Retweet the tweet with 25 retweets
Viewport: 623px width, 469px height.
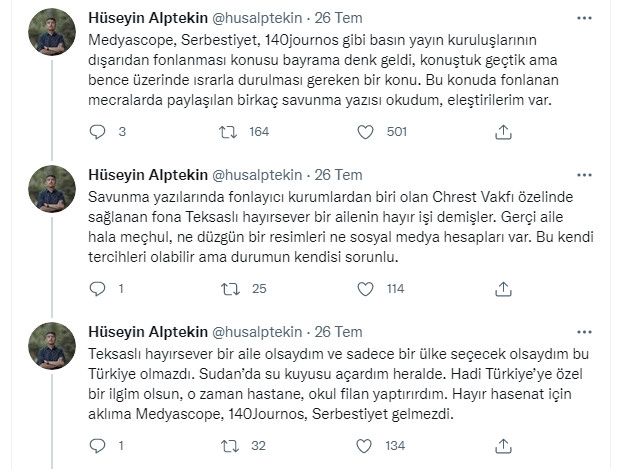[228, 289]
